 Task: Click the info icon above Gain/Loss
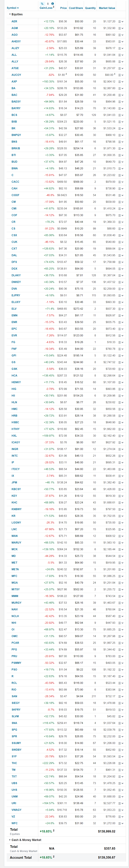(x=53, y=4)
